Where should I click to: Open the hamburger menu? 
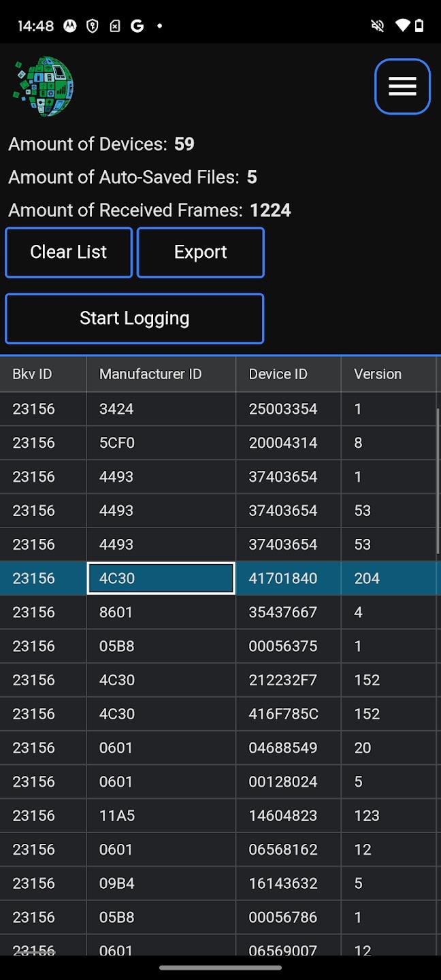[x=402, y=86]
